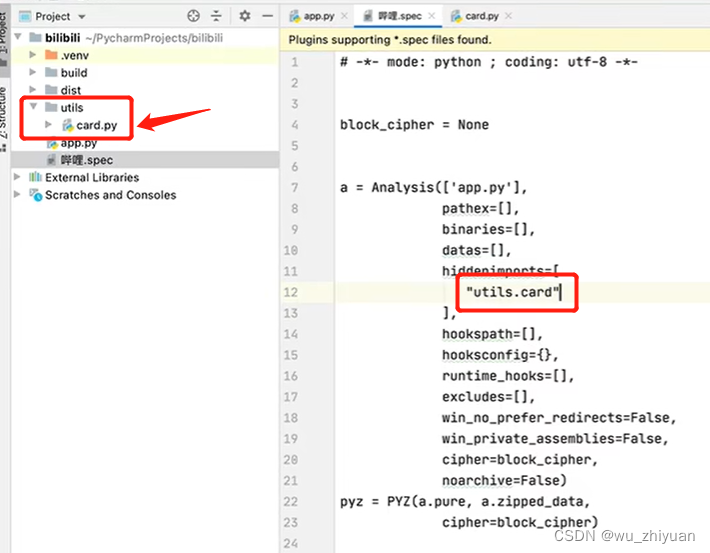Click the .spec file icon in tree
The height and width of the screenshot is (553, 710).
coord(52,160)
